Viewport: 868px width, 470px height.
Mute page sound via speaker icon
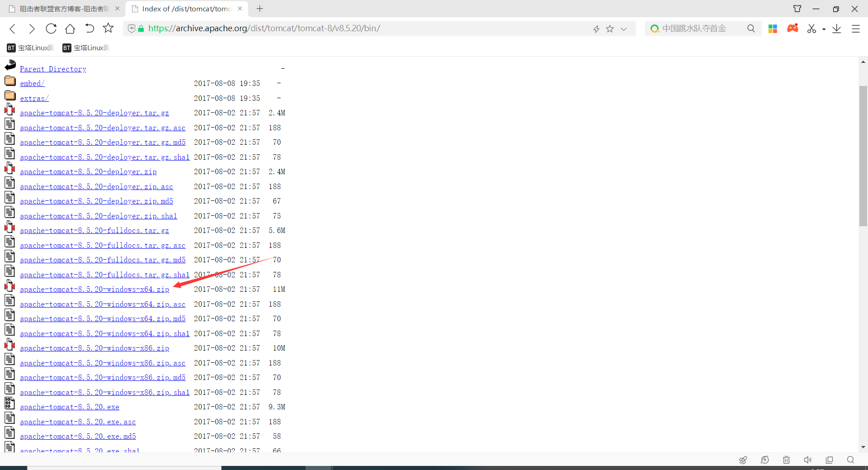[x=808, y=460]
